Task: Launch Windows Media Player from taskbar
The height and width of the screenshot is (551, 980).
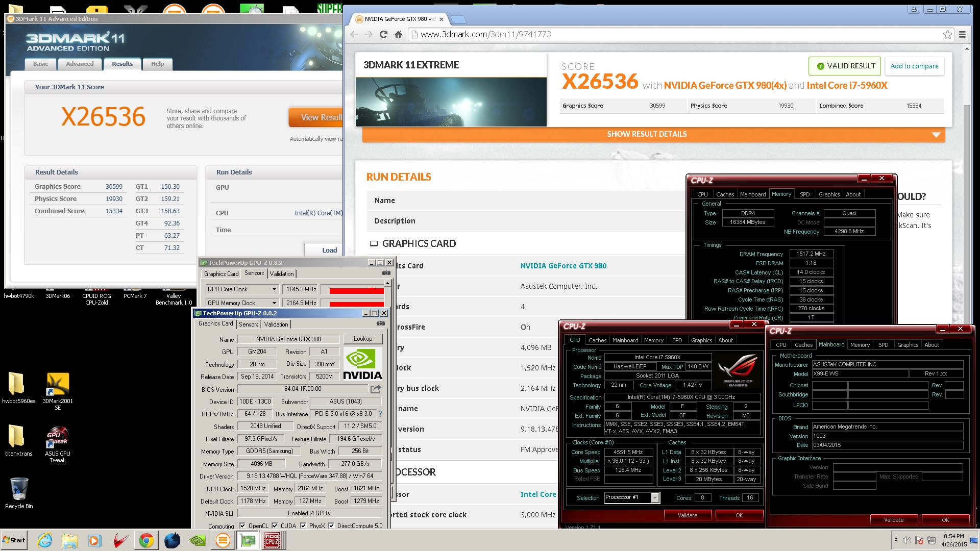Action: coord(95,540)
